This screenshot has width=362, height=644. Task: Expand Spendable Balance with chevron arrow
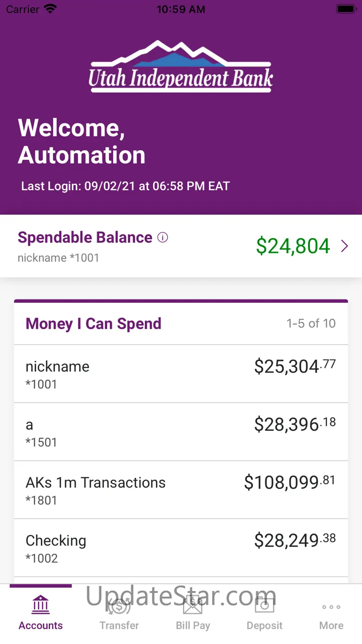[x=344, y=246]
